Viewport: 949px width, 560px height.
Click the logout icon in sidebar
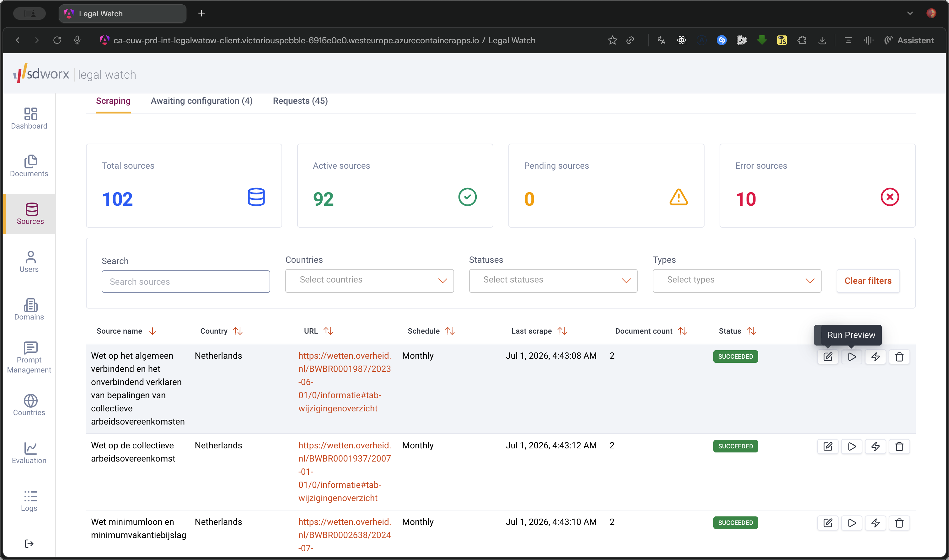(29, 543)
